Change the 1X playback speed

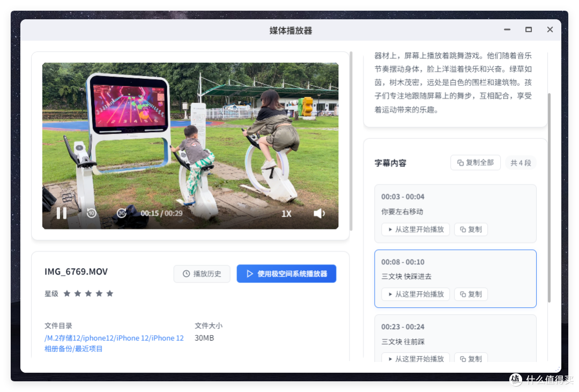286,213
